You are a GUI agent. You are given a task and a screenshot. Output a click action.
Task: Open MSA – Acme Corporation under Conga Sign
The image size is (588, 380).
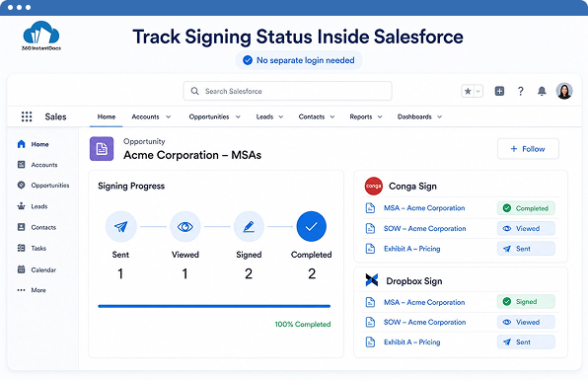click(x=424, y=208)
